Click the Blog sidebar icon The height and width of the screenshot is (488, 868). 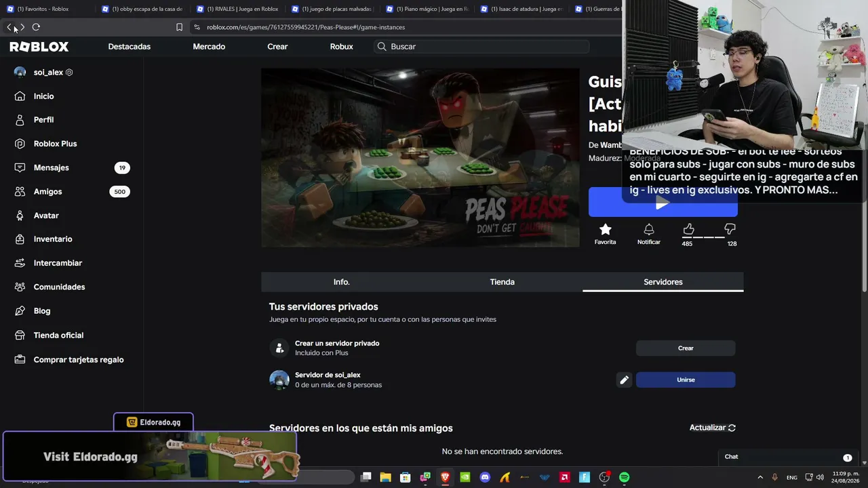pos(20,311)
